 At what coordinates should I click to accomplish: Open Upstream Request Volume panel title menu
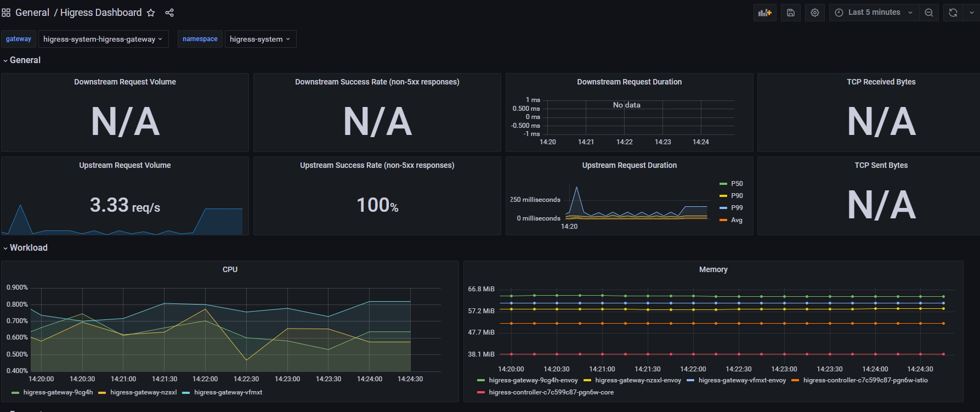pyautogui.click(x=125, y=165)
